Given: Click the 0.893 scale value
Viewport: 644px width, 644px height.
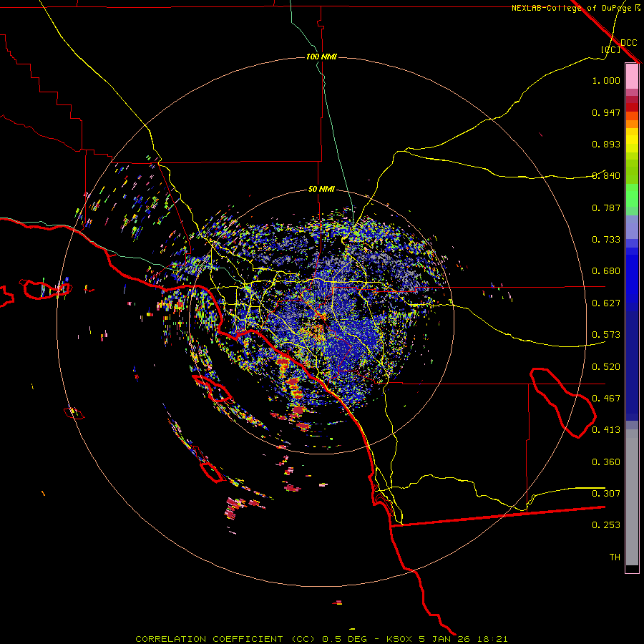Looking at the screenshot, I should (x=606, y=144).
